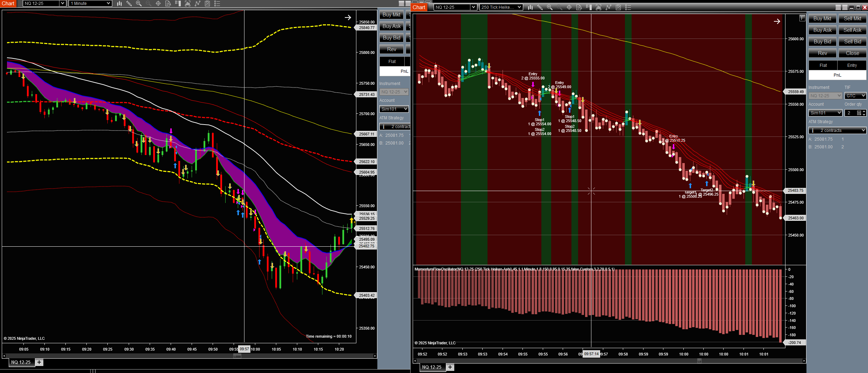Add a new tab on the left chart
This screenshot has height=373, width=868.
tap(39, 362)
